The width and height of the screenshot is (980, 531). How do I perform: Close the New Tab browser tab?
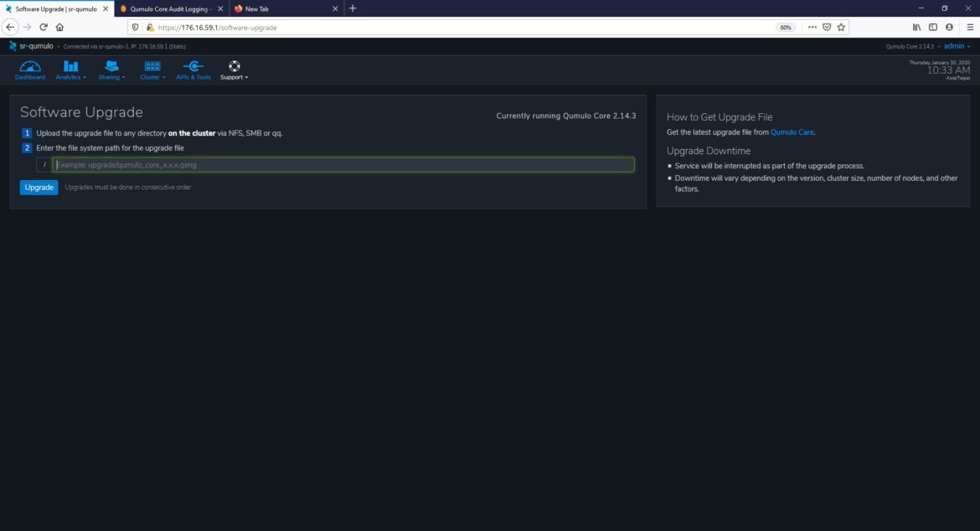(335, 8)
